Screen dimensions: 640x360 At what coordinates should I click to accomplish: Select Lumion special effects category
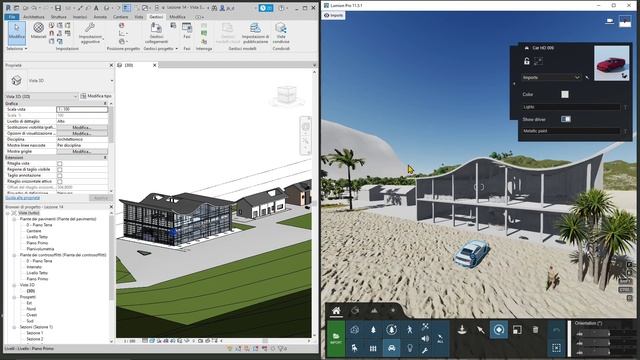click(425, 327)
